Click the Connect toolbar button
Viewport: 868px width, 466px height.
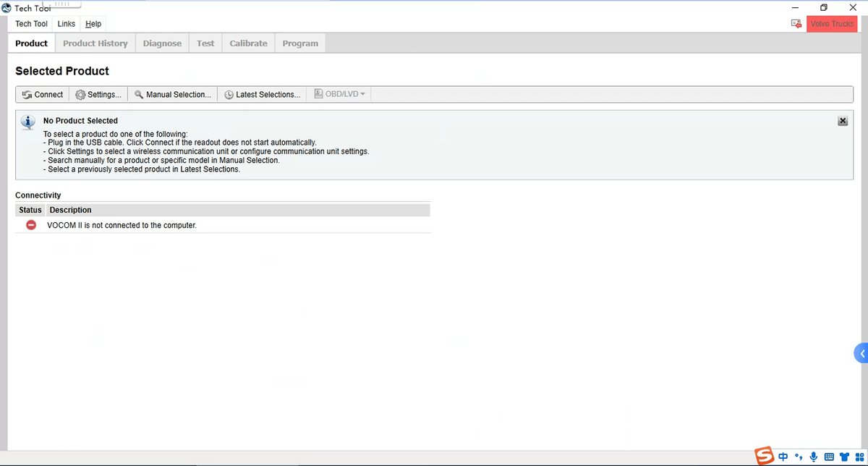pos(43,95)
